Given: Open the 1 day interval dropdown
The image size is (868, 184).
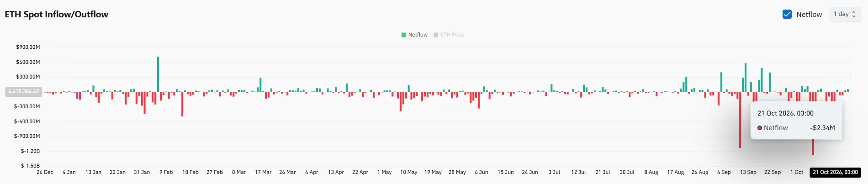Looking at the screenshot, I should point(845,14).
